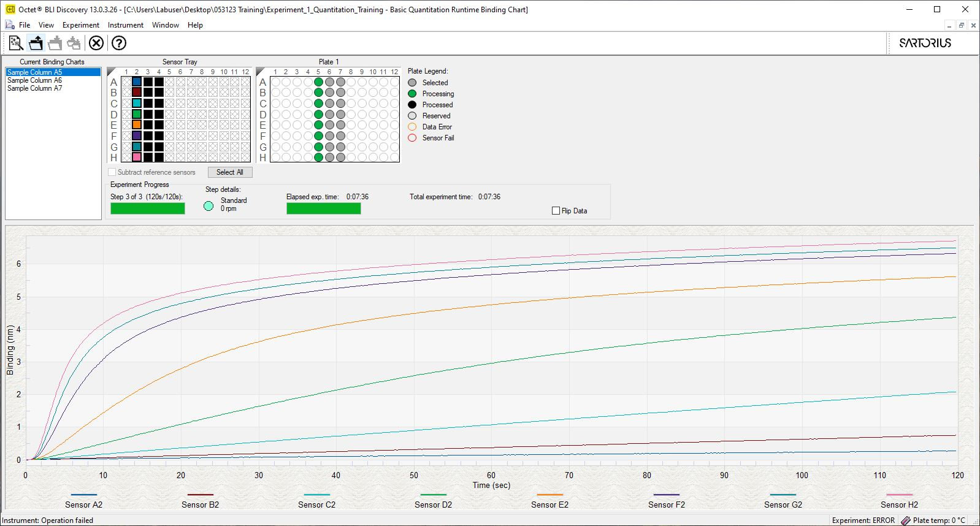Open the View menu
The width and height of the screenshot is (980, 526).
(46, 25)
